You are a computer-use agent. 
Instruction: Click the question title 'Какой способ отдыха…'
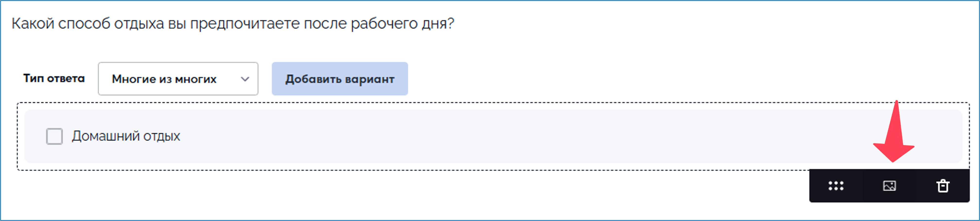point(233,24)
